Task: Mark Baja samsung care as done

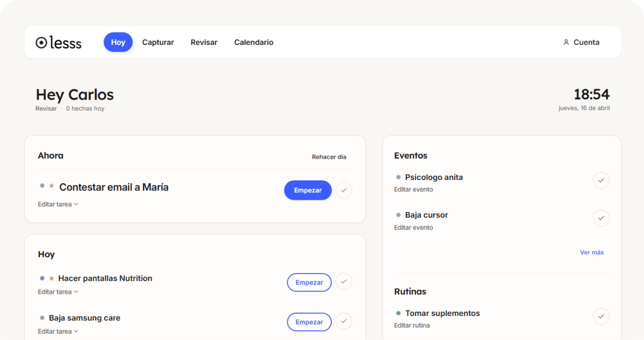Action: [x=344, y=321]
